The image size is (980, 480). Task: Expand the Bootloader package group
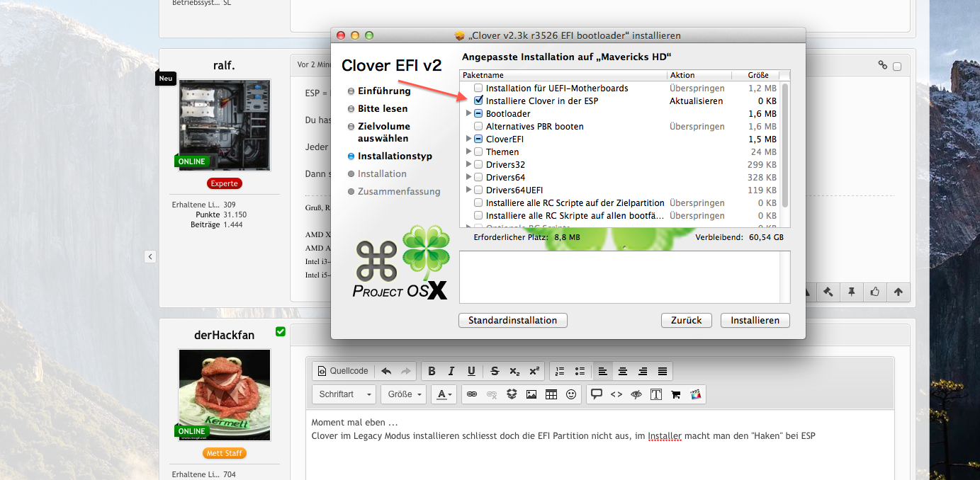[468, 114]
